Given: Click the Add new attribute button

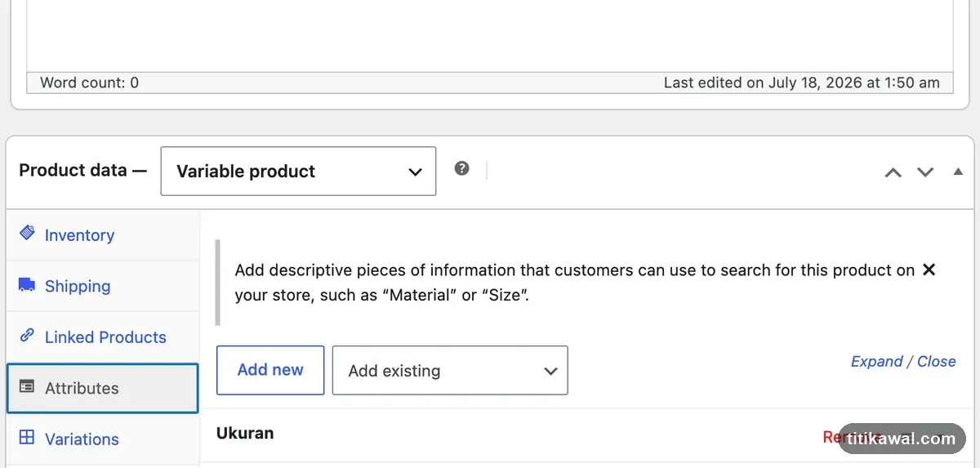Looking at the screenshot, I should pos(270,370).
